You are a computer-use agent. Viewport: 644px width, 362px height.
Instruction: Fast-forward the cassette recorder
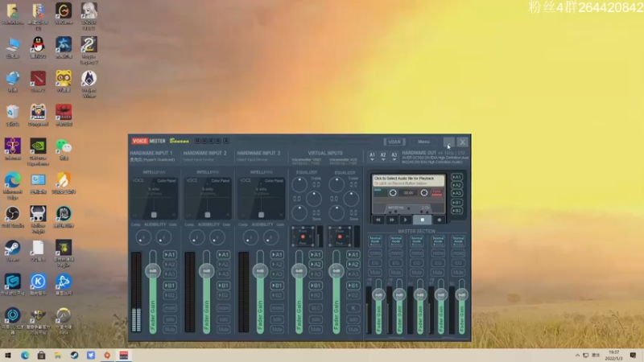coord(392,220)
